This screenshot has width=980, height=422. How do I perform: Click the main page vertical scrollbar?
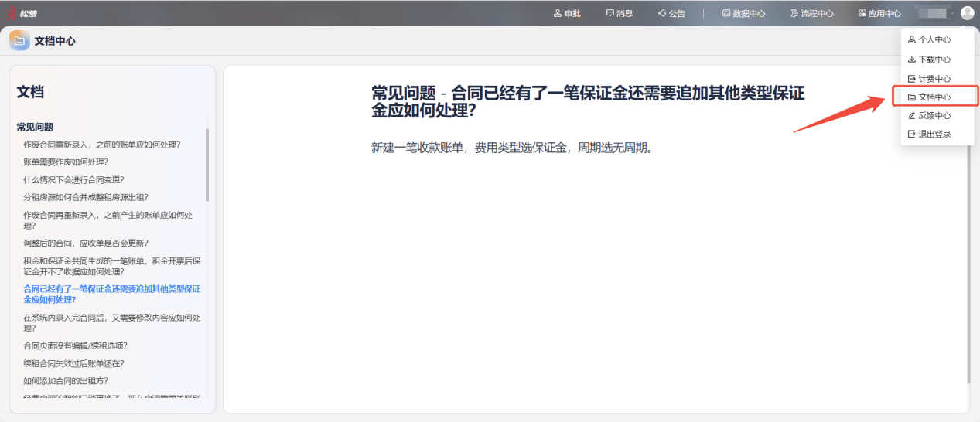pos(969,263)
